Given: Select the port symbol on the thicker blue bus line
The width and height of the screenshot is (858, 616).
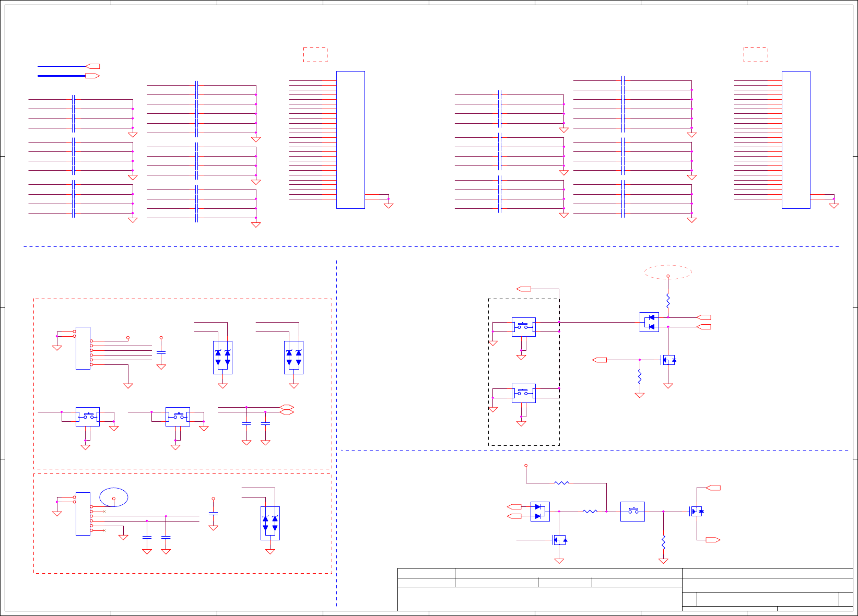Looking at the screenshot, I should [93, 76].
